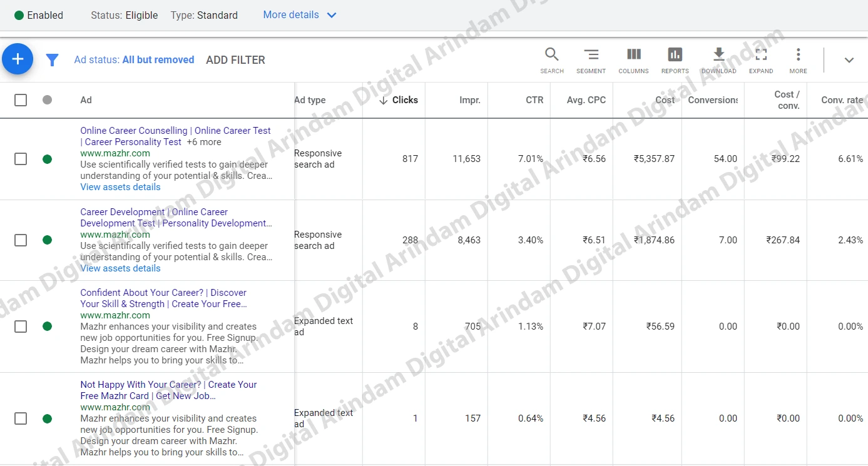The height and width of the screenshot is (466, 868).
Task: Click the 54.00 conversions value
Action: (725, 159)
